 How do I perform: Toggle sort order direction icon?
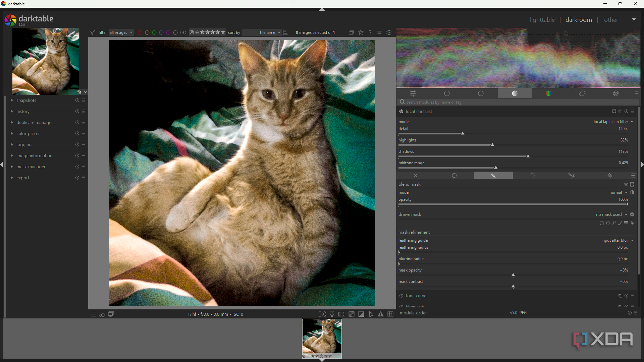pos(285,33)
